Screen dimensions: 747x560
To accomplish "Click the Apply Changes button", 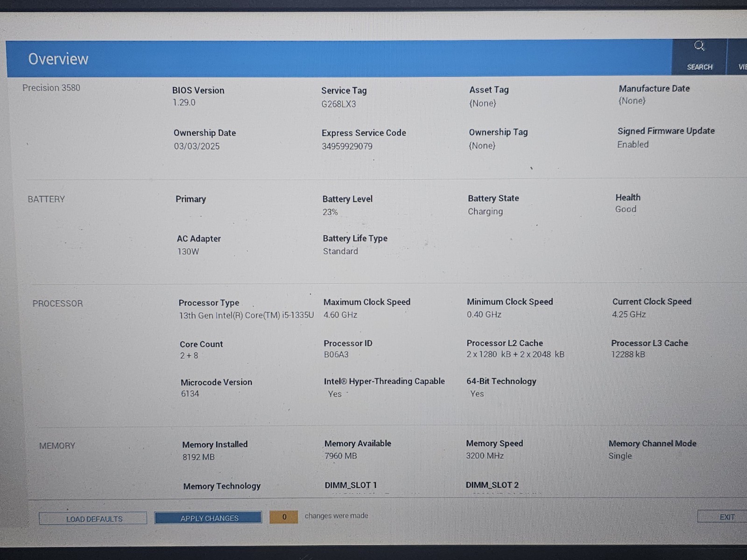I will coord(208,518).
